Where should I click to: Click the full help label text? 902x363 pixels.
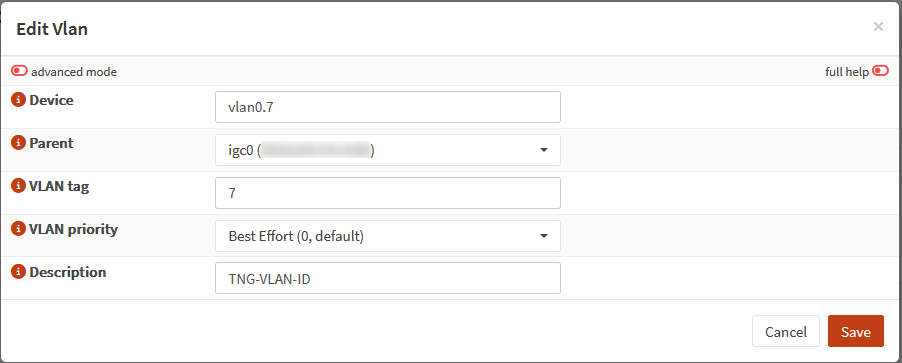[x=847, y=72]
